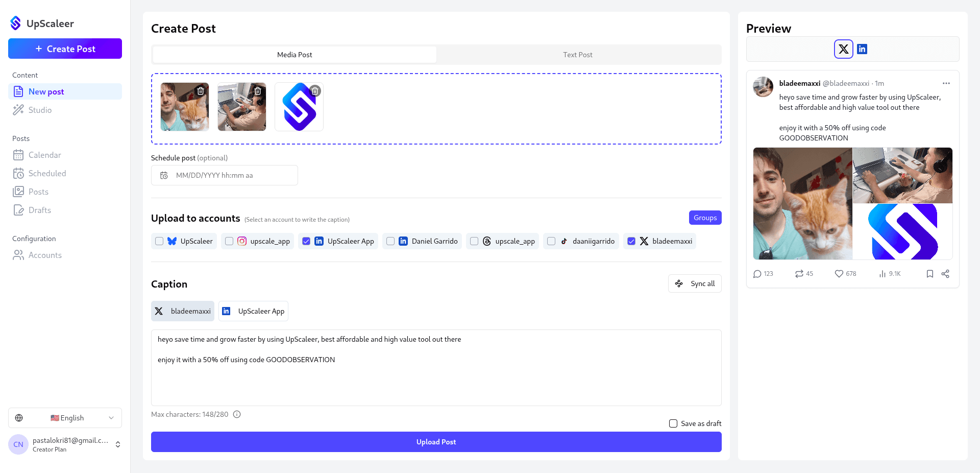
Task: Click the views stats icon showing 9.1K
Action: click(x=882, y=274)
